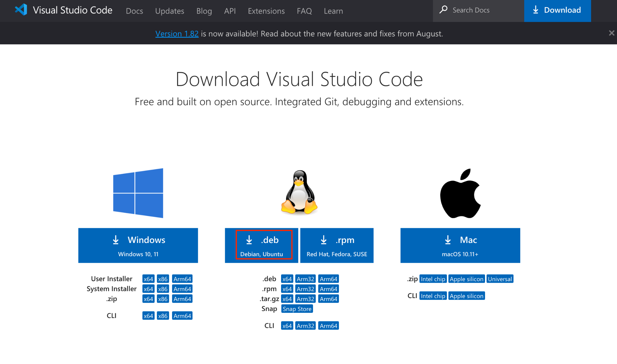This screenshot has width=617, height=364.
Task: Select the Mac .zip Intel chip link
Action: click(433, 279)
